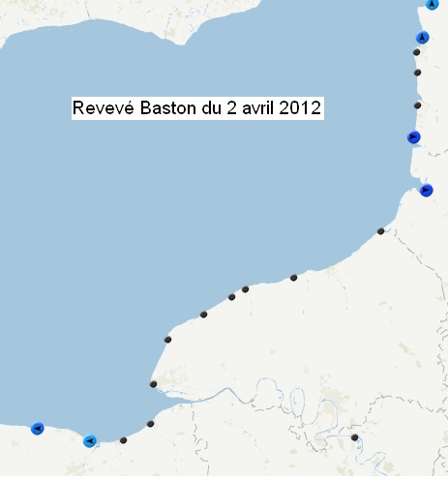Click the black dot right next to the light-blue west marker
This screenshot has width=448, height=481.
pos(123,440)
